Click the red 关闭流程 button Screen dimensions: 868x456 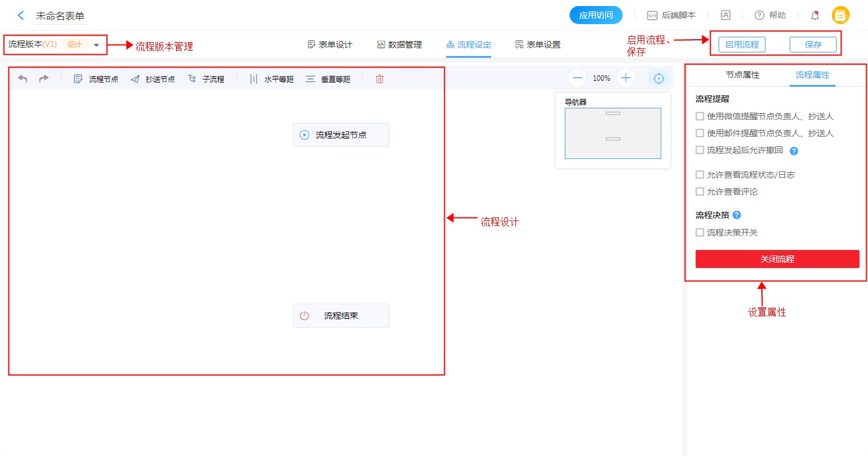coord(777,259)
